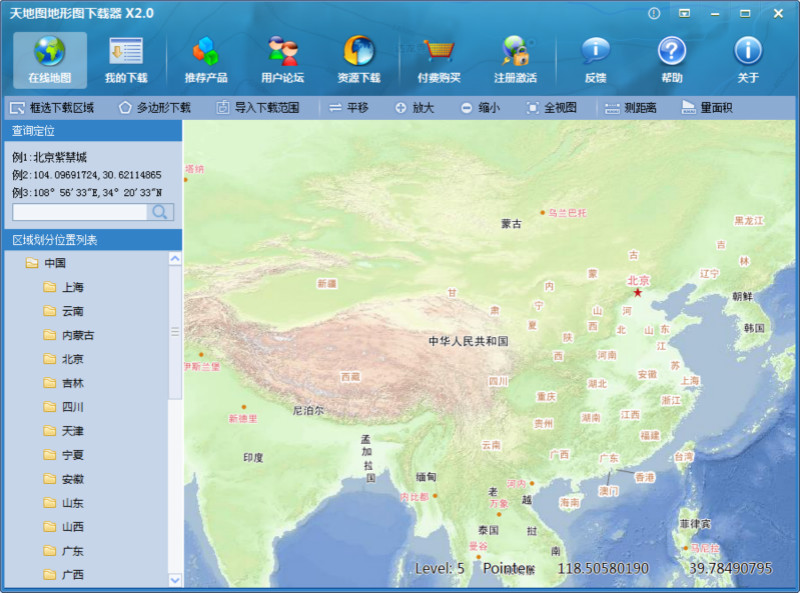Click 注册激活 registration icon
This screenshot has height=593, width=800.
tap(515, 59)
